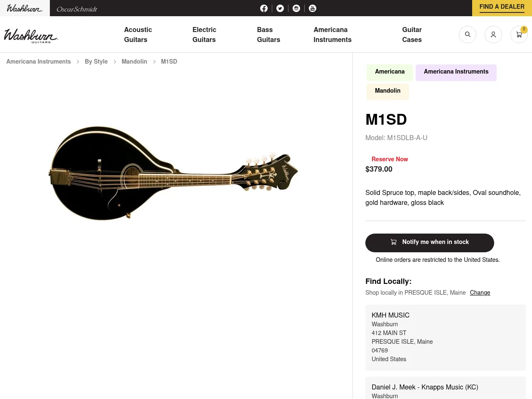Image resolution: width=532 pixels, height=399 pixels.
Task: Click the Washburn Guitars logo
Action: point(31,35)
